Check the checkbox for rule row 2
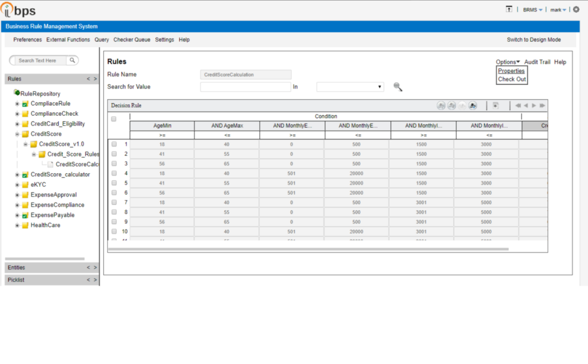The height and width of the screenshot is (364, 588). (x=114, y=154)
